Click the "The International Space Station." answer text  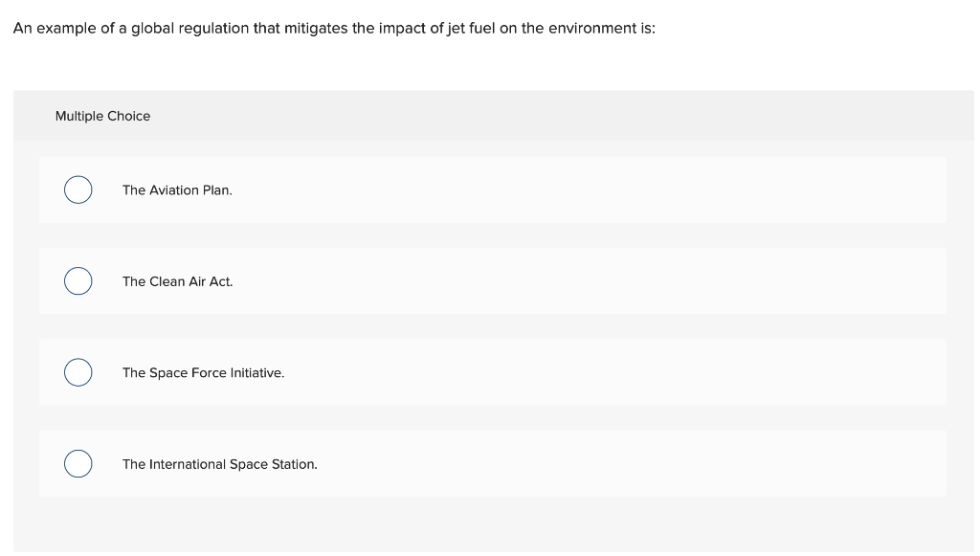pos(219,464)
